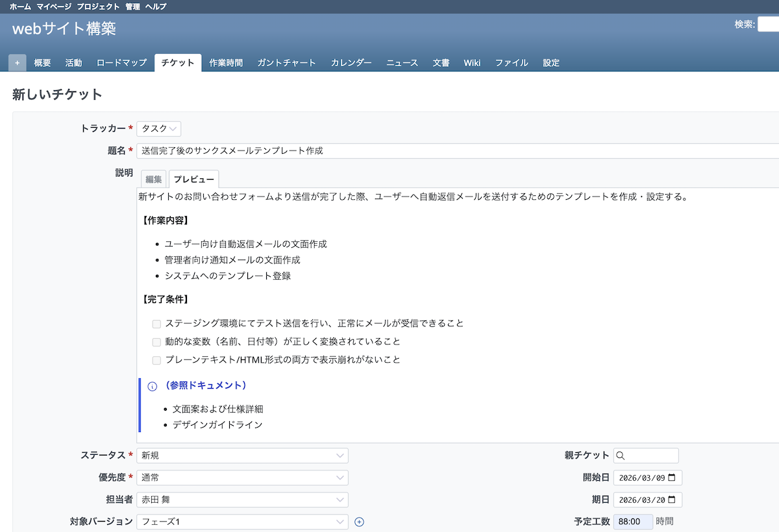
Task: Tick the プレーンテキスト/HTML形式 checkbox
Action: (x=156, y=360)
